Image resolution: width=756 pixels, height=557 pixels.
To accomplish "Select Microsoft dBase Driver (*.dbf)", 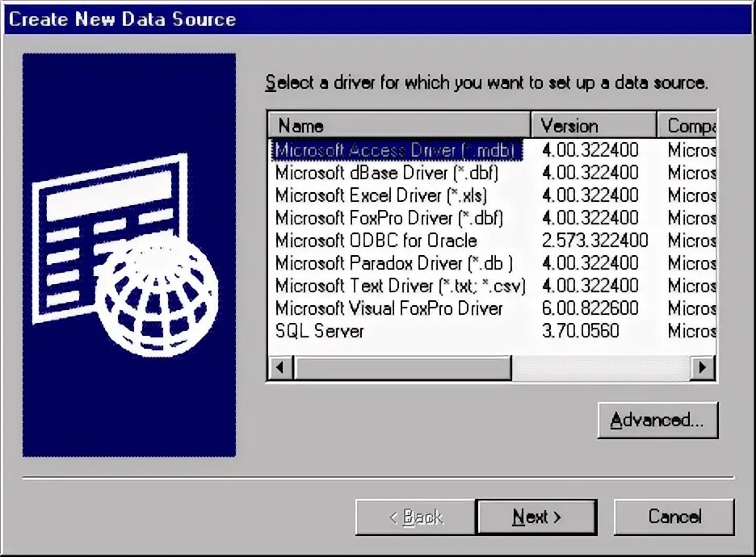I will 387,173.
